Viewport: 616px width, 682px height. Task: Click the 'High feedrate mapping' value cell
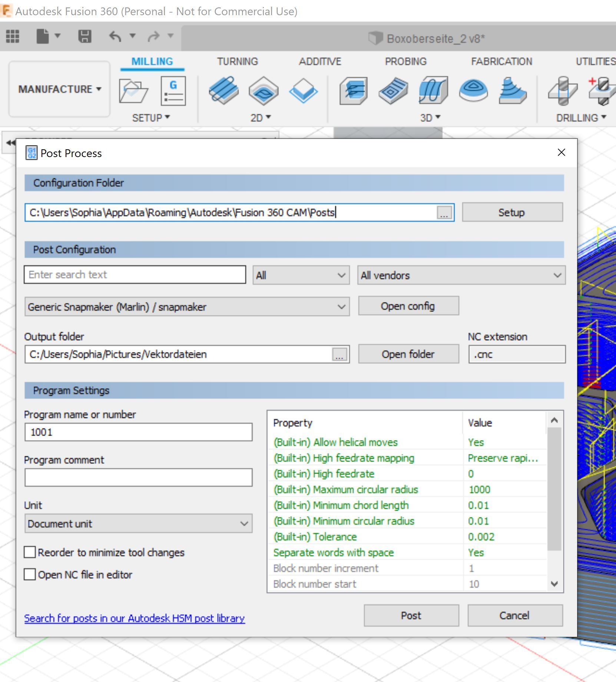505,458
